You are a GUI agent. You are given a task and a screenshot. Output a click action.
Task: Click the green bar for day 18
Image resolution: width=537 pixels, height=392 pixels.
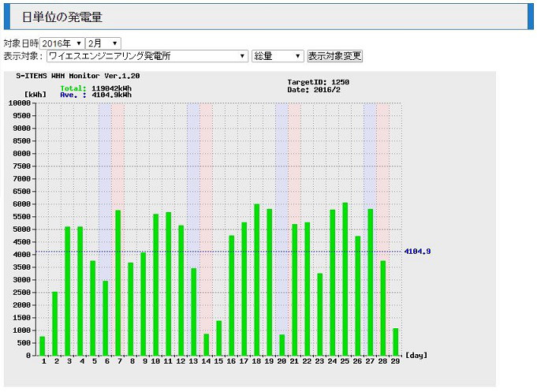coord(257,280)
